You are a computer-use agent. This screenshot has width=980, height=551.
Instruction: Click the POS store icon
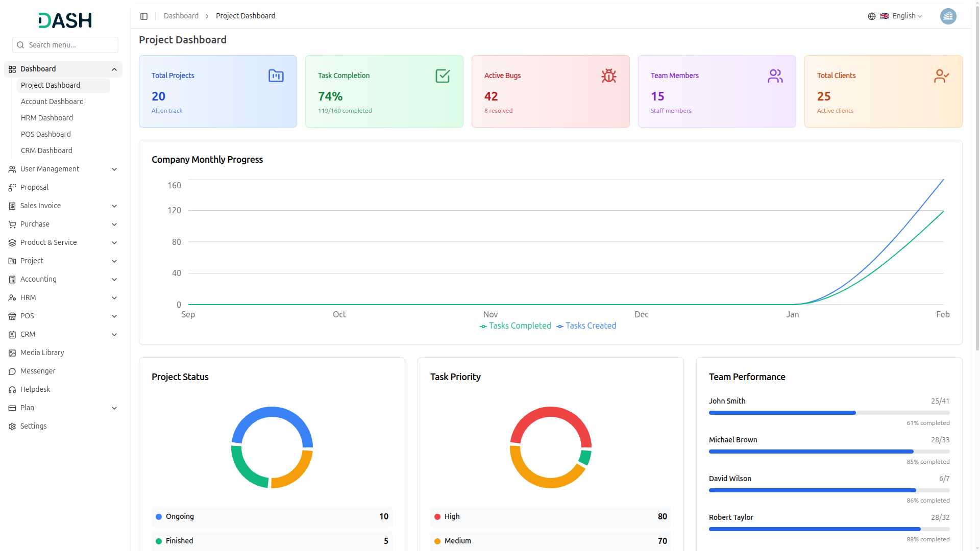[x=12, y=316]
